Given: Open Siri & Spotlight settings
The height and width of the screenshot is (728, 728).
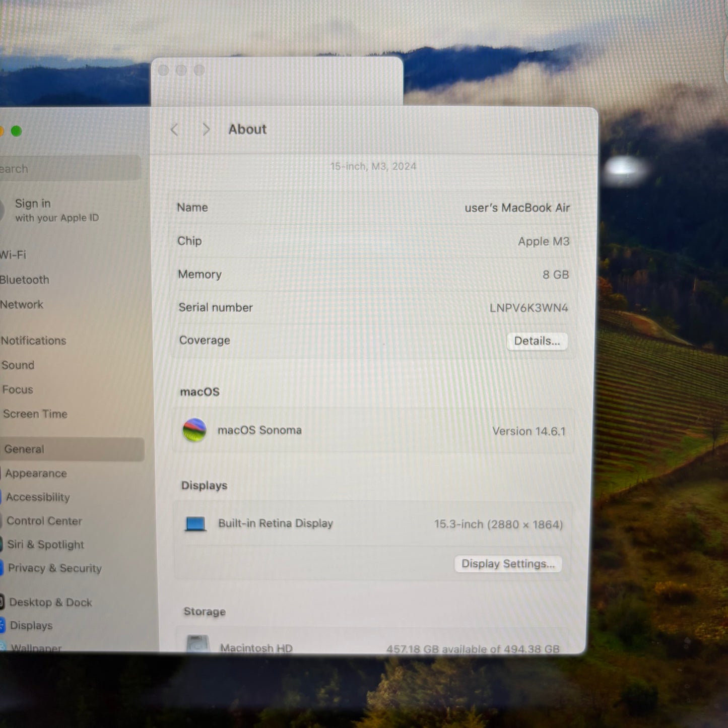Looking at the screenshot, I should click(x=45, y=545).
